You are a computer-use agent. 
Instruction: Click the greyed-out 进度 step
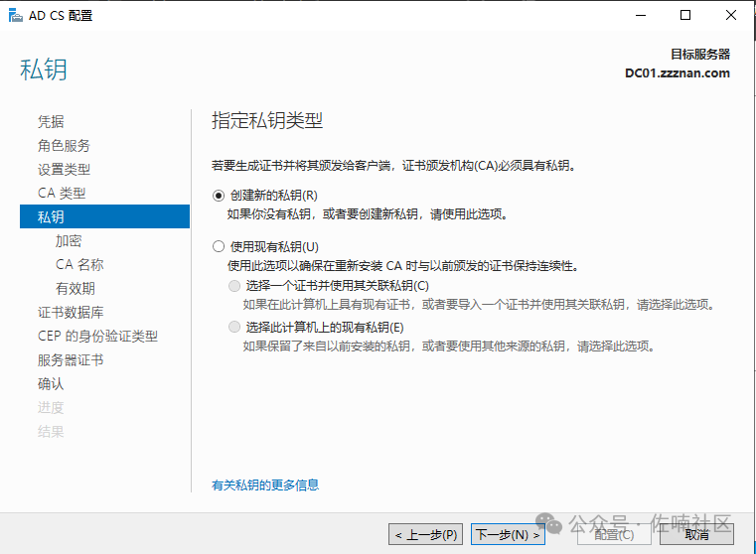[51, 407]
